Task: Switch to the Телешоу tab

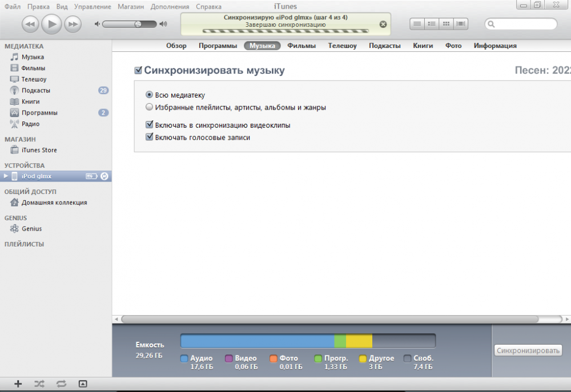Action: pyautogui.click(x=342, y=46)
